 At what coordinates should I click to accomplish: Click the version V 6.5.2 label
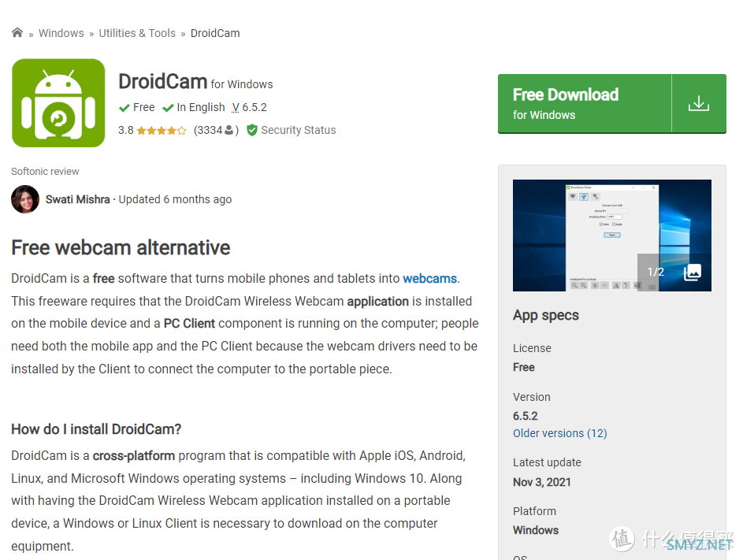[x=249, y=108]
